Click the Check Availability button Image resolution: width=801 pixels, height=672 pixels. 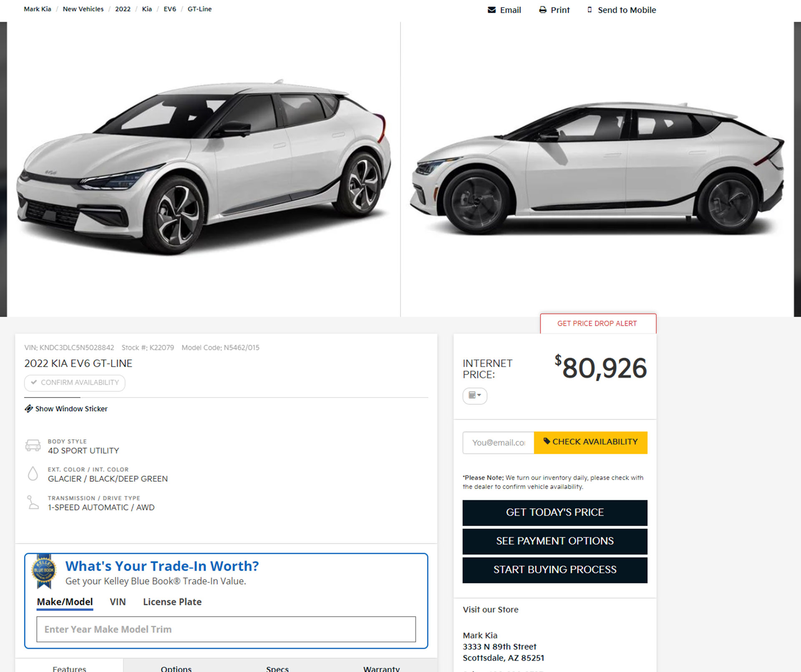pyautogui.click(x=590, y=442)
